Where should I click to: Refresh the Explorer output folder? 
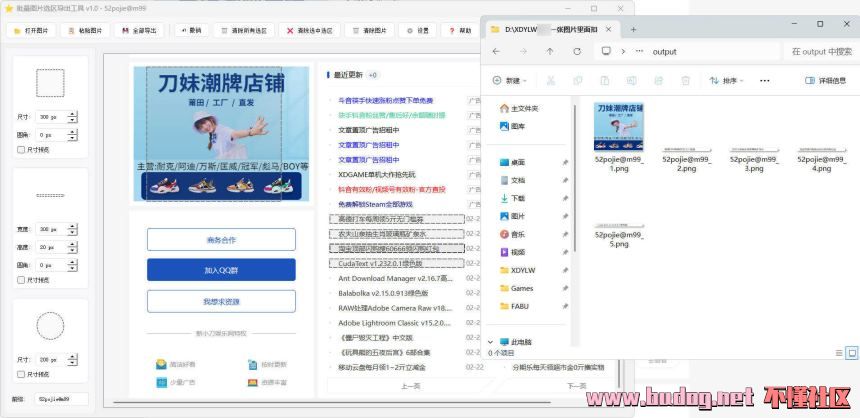click(576, 51)
